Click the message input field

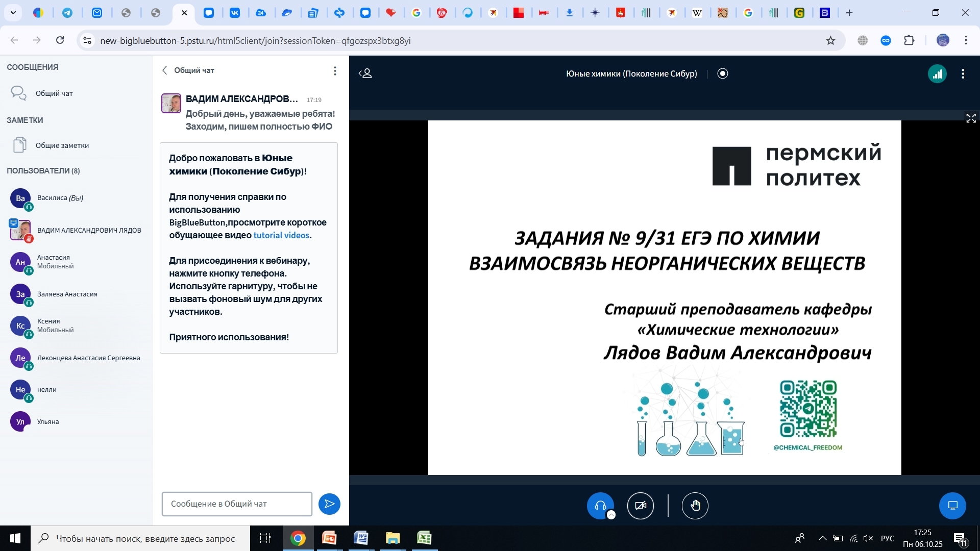pos(237,504)
